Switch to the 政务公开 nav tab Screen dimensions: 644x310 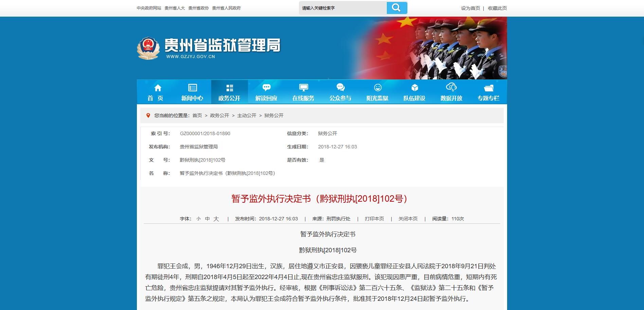click(x=229, y=92)
